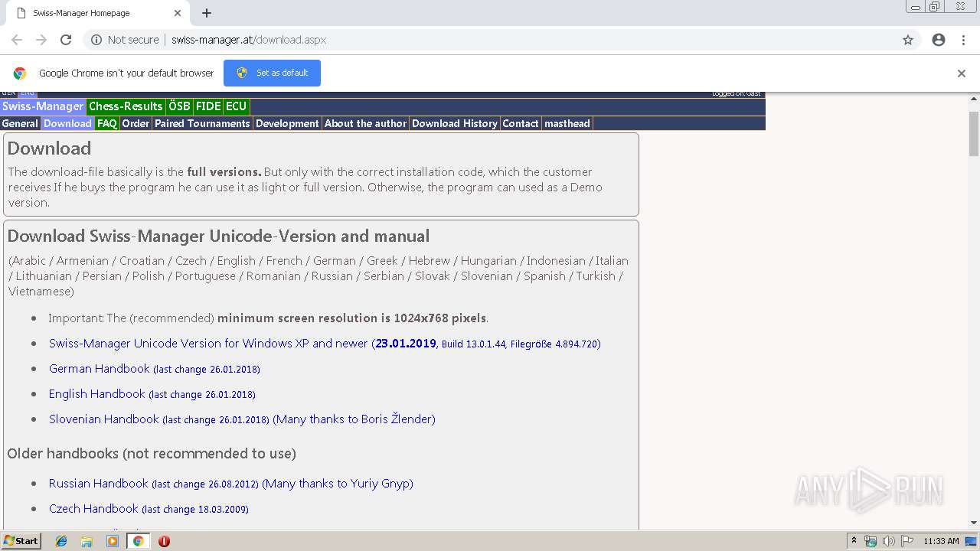Open FIDE navigation link
980x551 pixels.
pyautogui.click(x=208, y=106)
